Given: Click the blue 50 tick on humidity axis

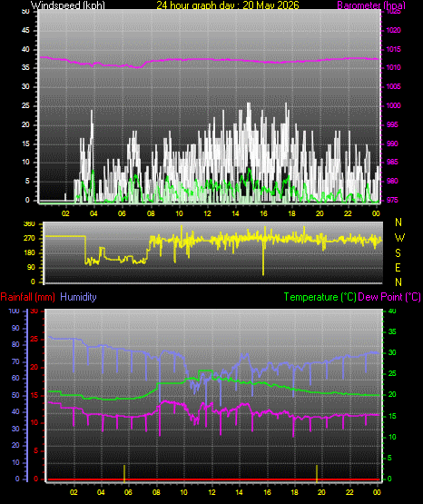Looking at the screenshot, I should point(15,395).
